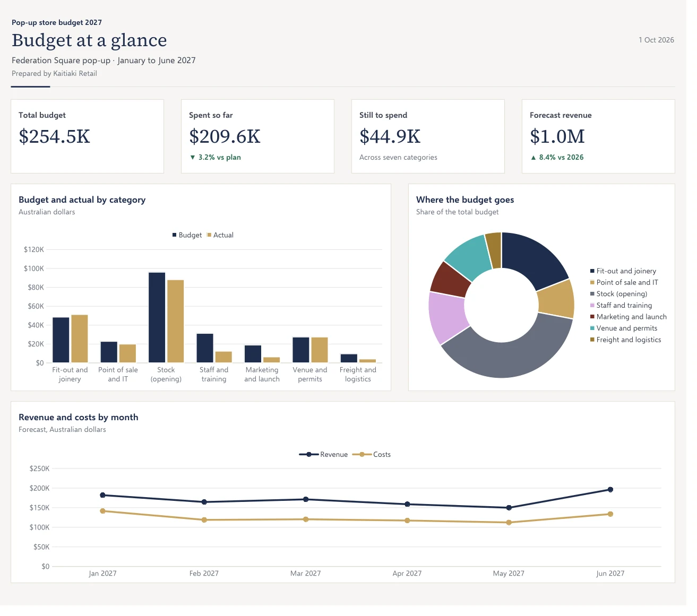
Task: Click the Budget legend swatch in bar chart
Action: [174, 235]
